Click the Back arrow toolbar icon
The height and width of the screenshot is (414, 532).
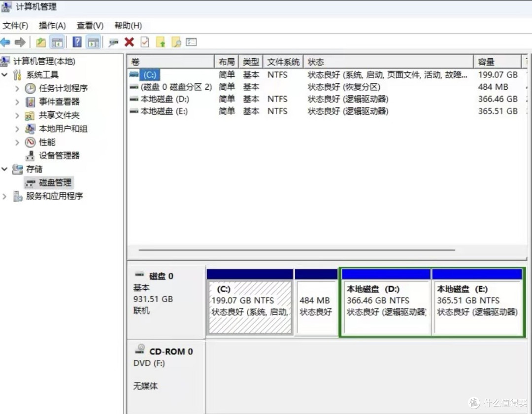click(x=5, y=42)
